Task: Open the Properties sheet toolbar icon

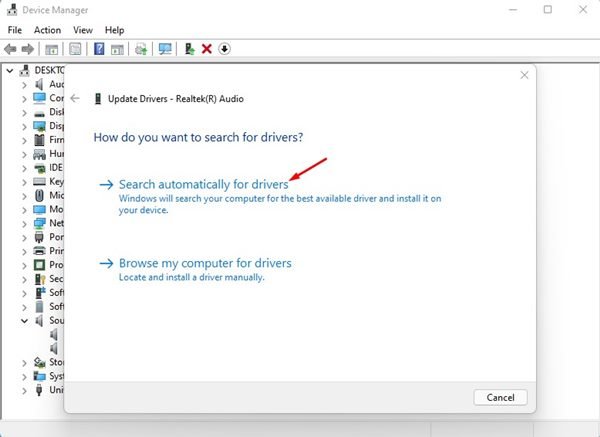Action: pos(75,49)
